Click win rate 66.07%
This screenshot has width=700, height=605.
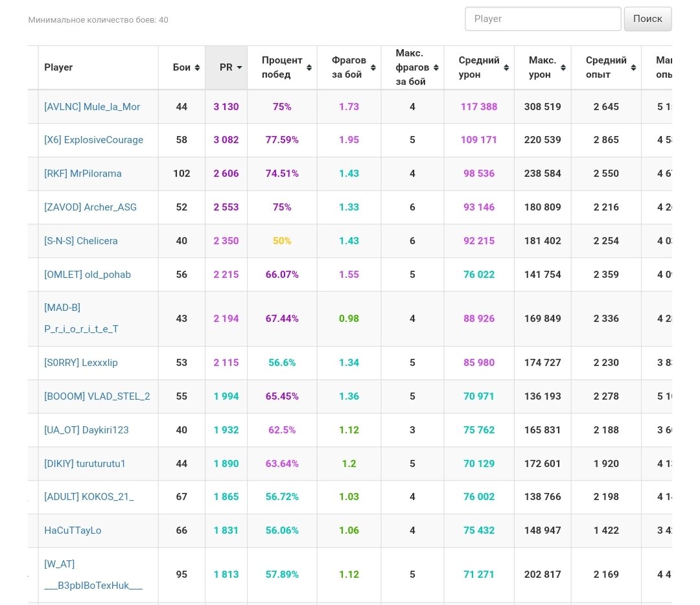[x=282, y=275]
